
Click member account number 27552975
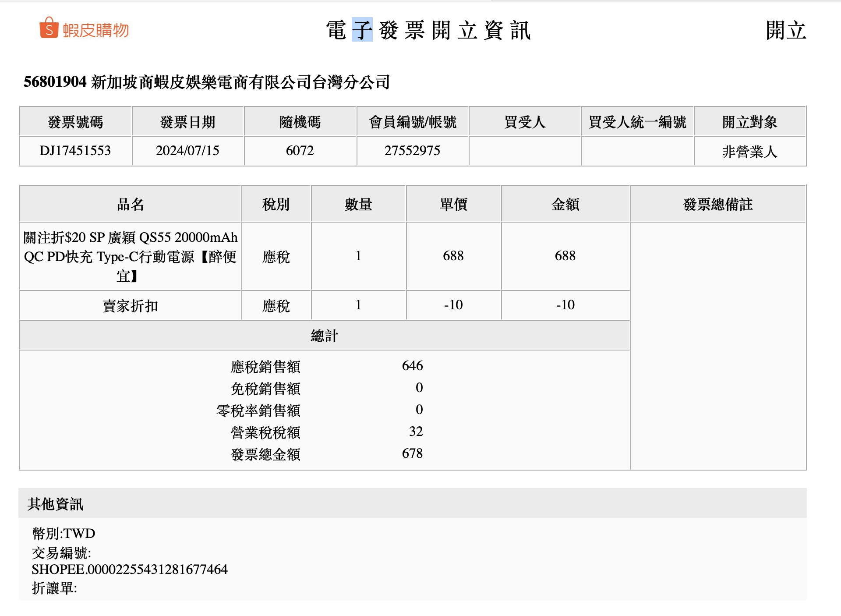(x=412, y=151)
